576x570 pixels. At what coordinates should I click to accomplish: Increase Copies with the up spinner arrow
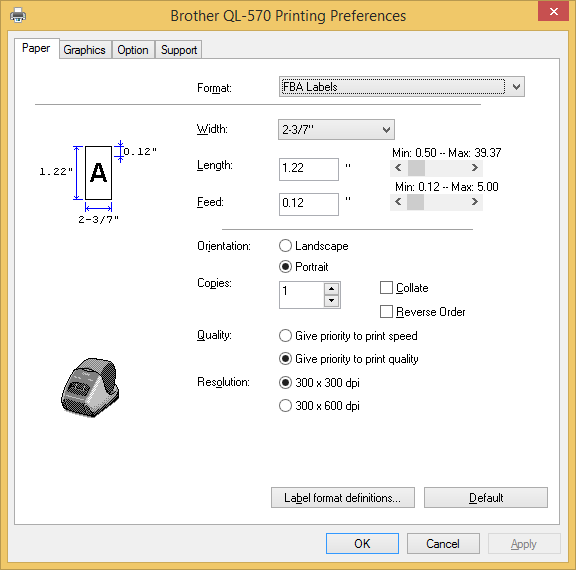pos(332,289)
